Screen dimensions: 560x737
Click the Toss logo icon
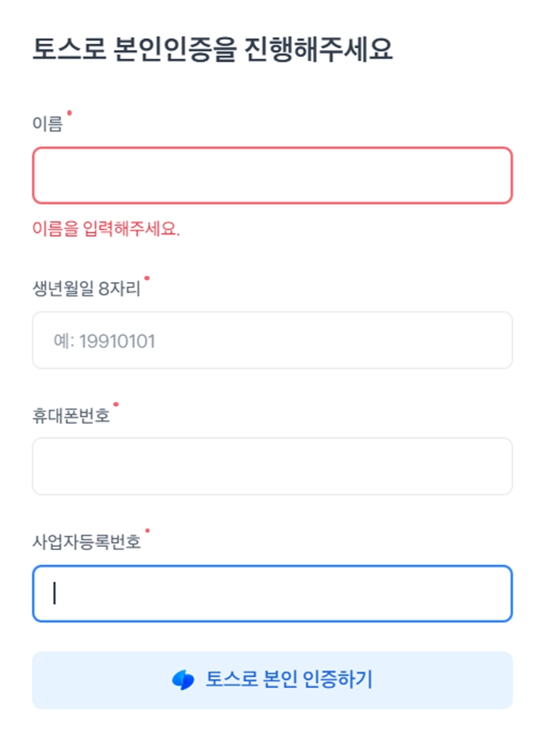(183, 680)
